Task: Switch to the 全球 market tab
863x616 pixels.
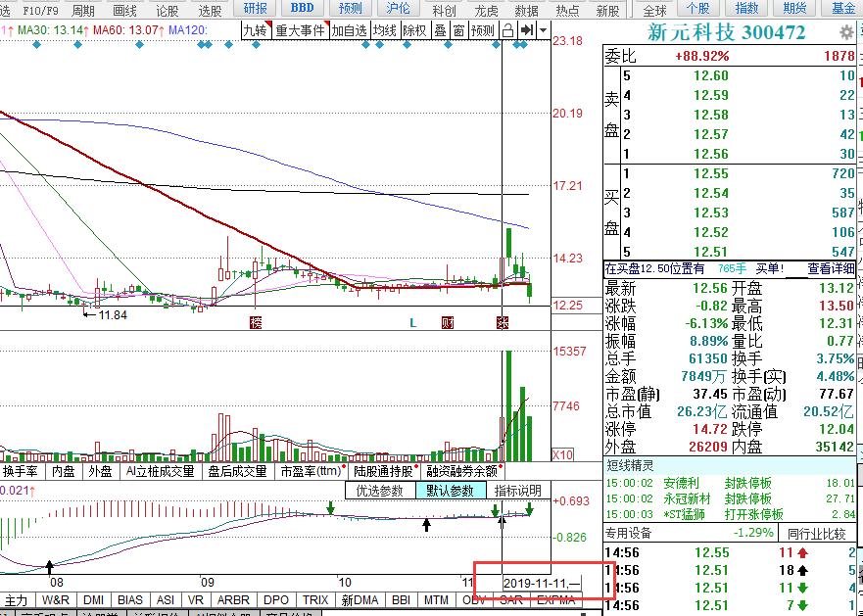Action: [655, 9]
